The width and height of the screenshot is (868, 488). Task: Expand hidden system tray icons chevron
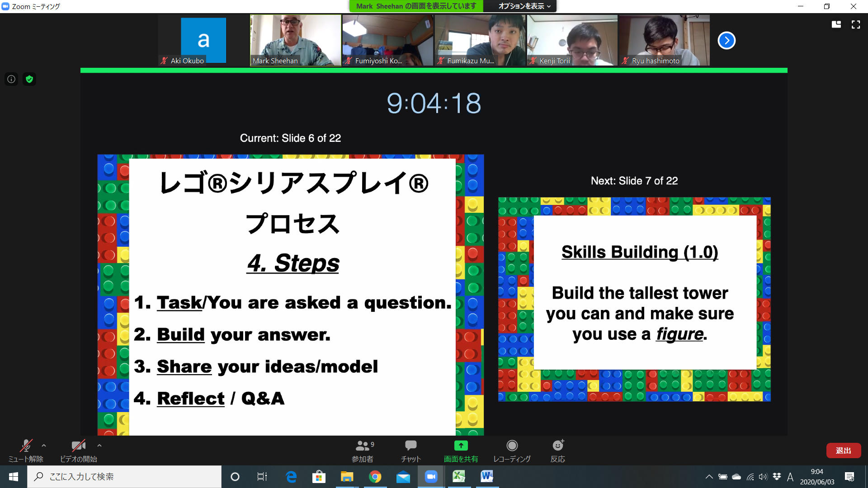[709, 477]
